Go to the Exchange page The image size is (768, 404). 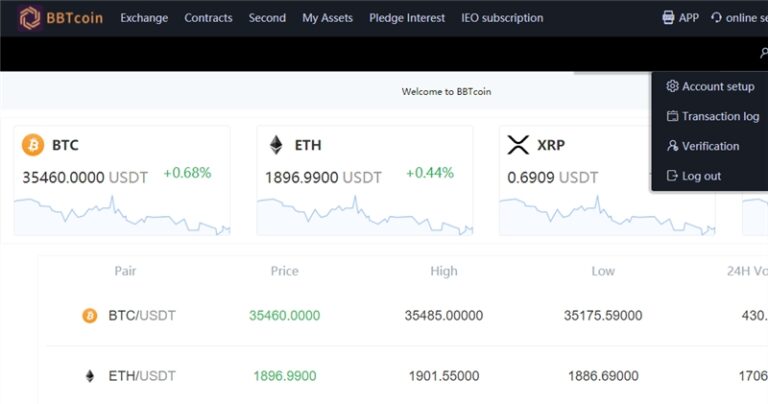(x=144, y=18)
